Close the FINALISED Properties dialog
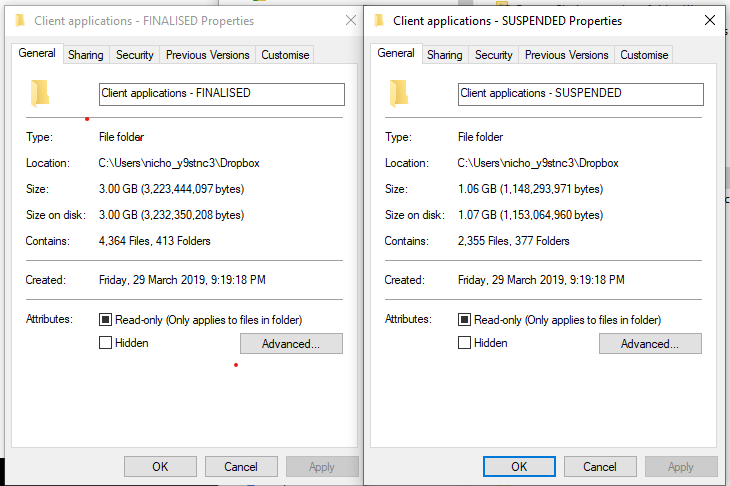Image resolution: width=730 pixels, height=486 pixels. (351, 20)
